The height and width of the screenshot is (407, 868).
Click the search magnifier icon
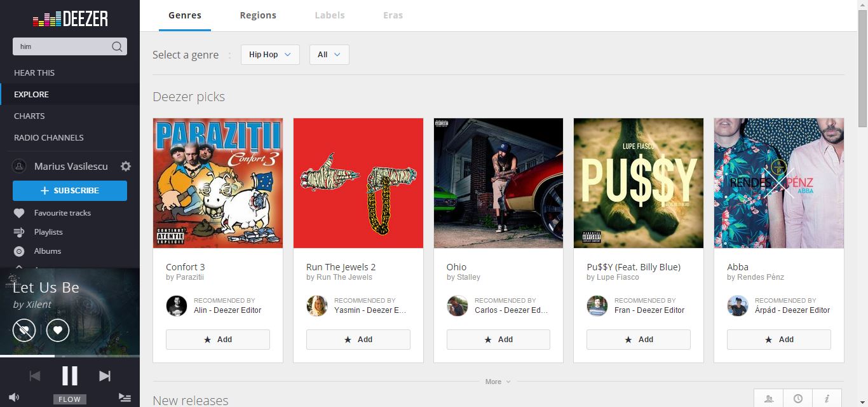pos(117,46)
